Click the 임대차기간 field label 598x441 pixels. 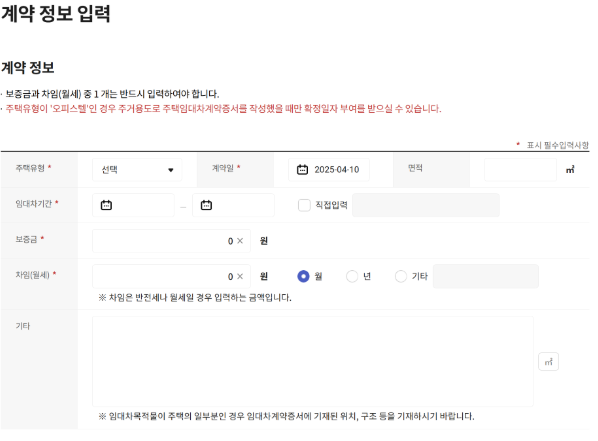[34, 203]
